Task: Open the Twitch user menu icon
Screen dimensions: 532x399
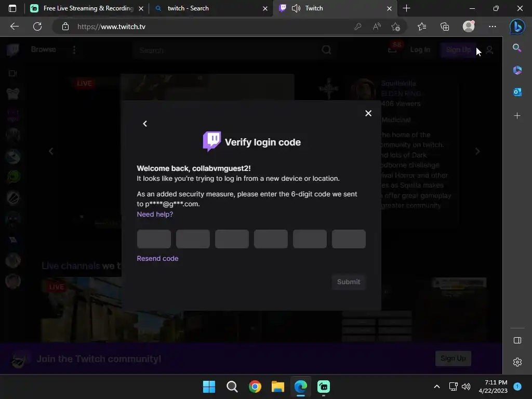Action: pos(489,50)
